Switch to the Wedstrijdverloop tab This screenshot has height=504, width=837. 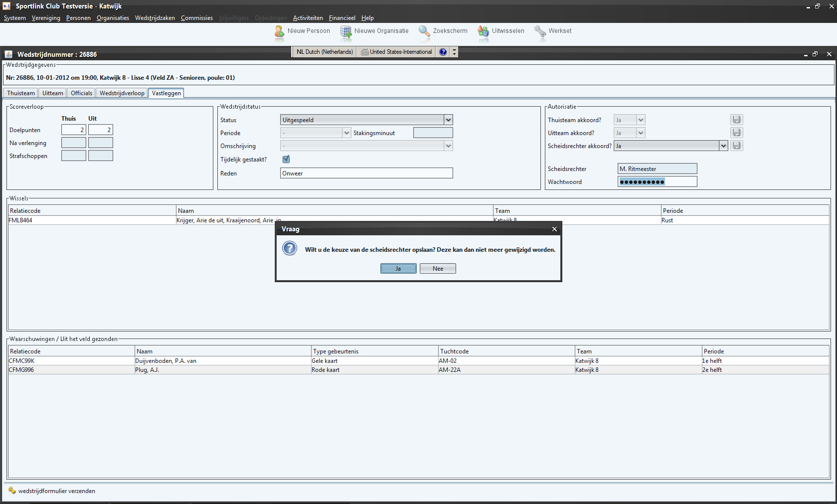click(x=122, y=93)
